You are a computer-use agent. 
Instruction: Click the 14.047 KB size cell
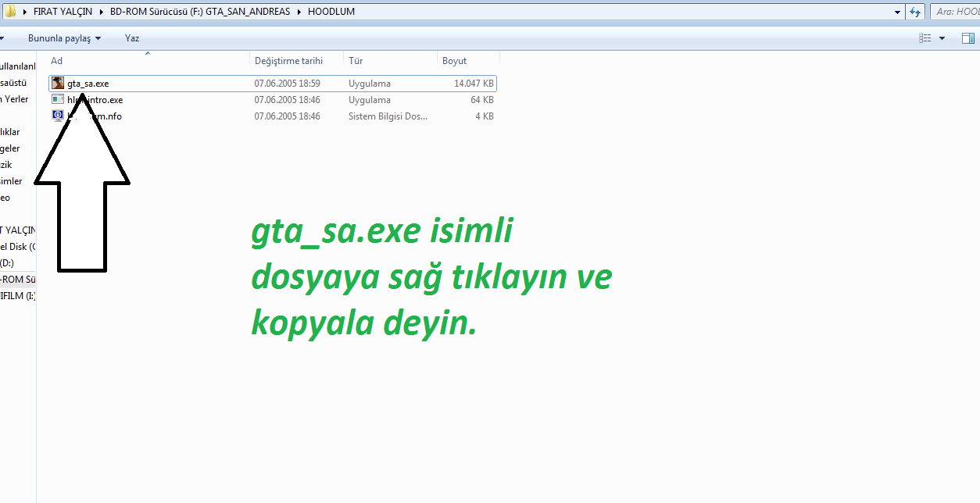coord(474,84)
